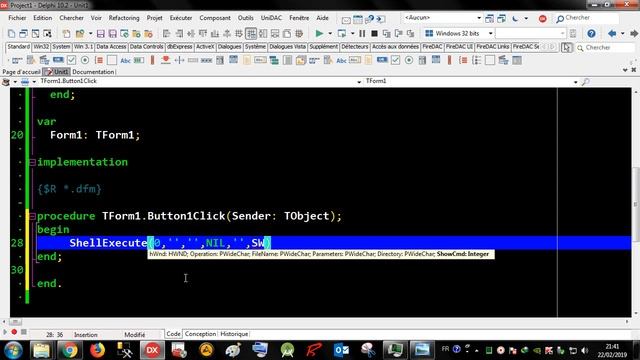This screenshot has width=640, height=360.
Task: Toggle macro recording with the red dot
Action: 14,332
